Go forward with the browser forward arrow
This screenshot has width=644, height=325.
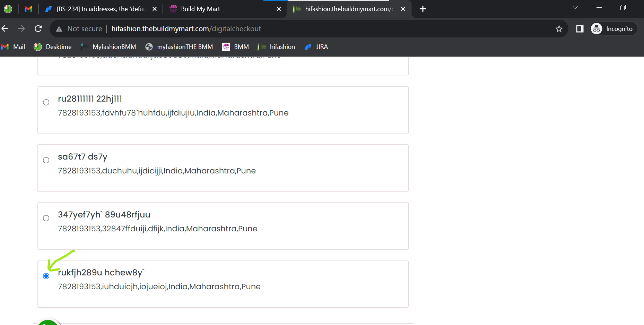coord(21,28)
